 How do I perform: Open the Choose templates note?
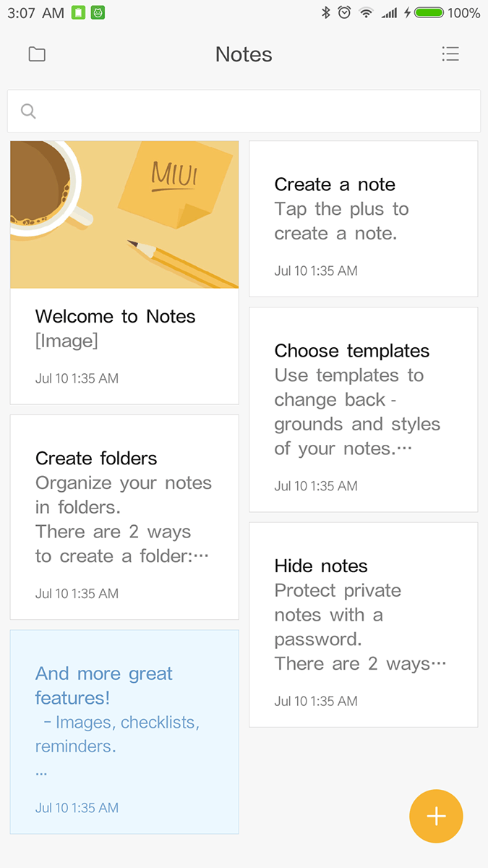[363, 409]
